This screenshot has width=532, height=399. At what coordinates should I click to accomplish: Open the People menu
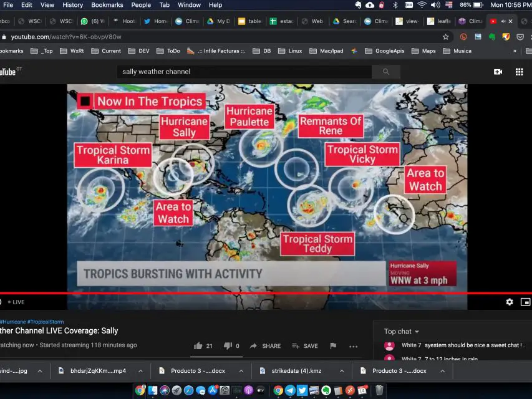click(141, 5)
